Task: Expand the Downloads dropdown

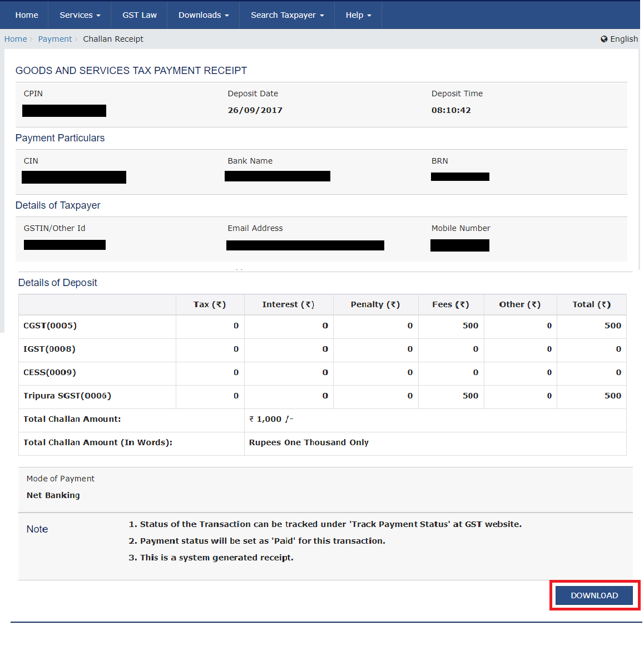Action: click(202, 15)
